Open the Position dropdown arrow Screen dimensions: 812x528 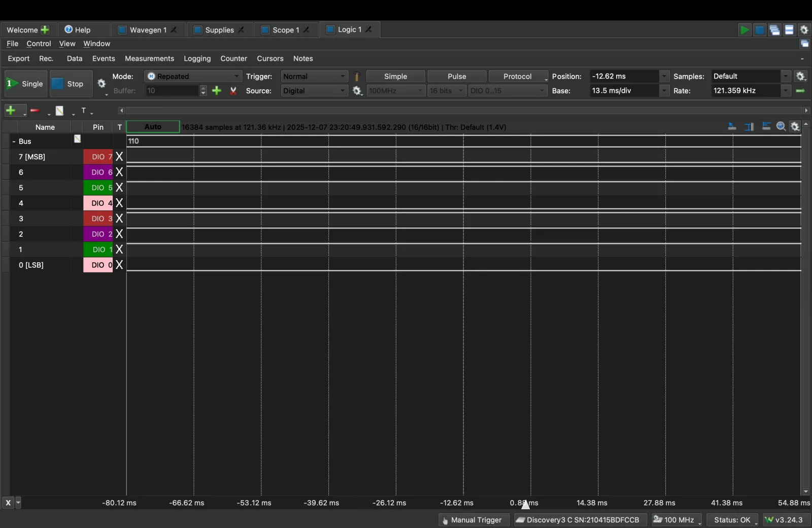tap(664, 77)
